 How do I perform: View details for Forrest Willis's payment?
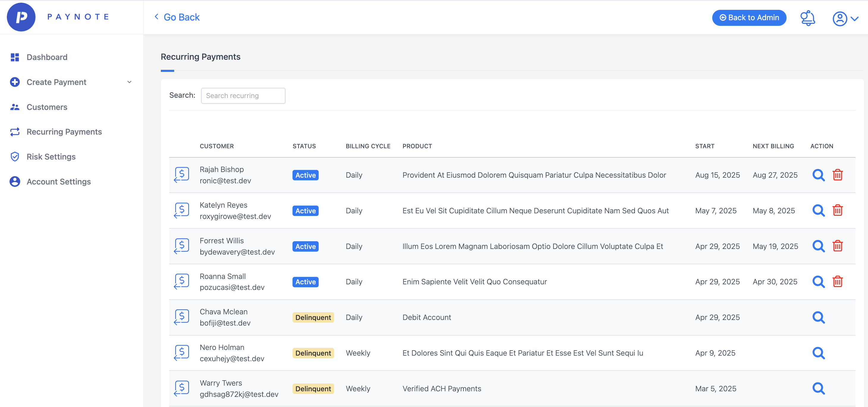pyautogui.click(x=818, y=246)
